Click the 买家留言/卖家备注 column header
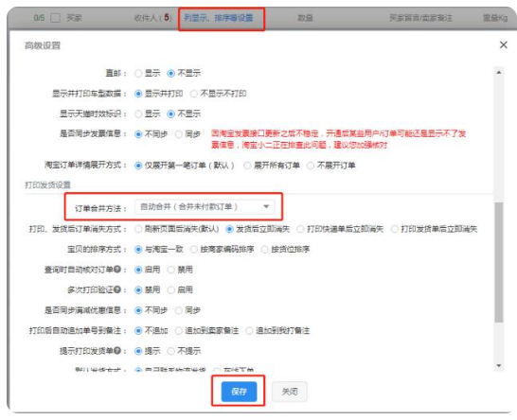The height and width of the screenshot is (420, 517). (420, 18)
